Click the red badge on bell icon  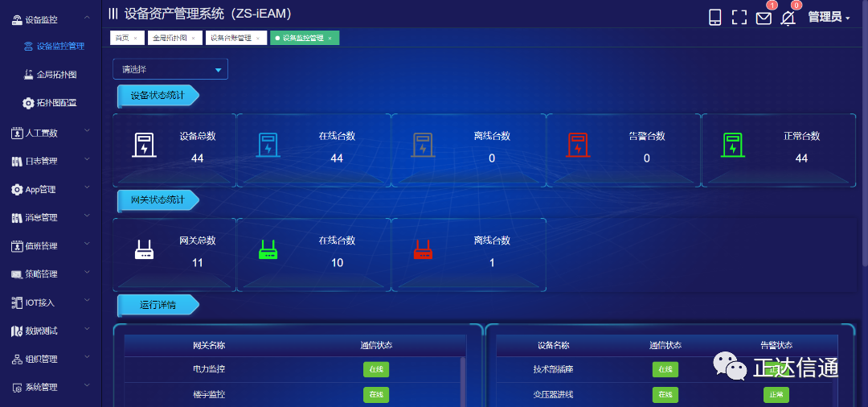(x=796, y=6)
